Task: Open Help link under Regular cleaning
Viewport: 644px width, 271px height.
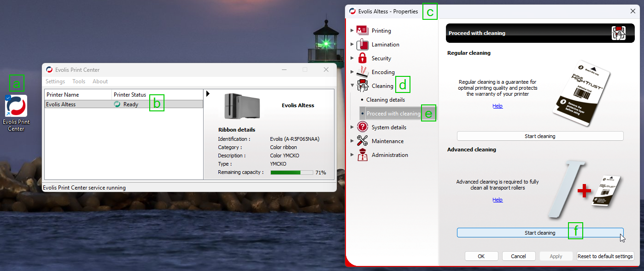Action: click(498, 106)
